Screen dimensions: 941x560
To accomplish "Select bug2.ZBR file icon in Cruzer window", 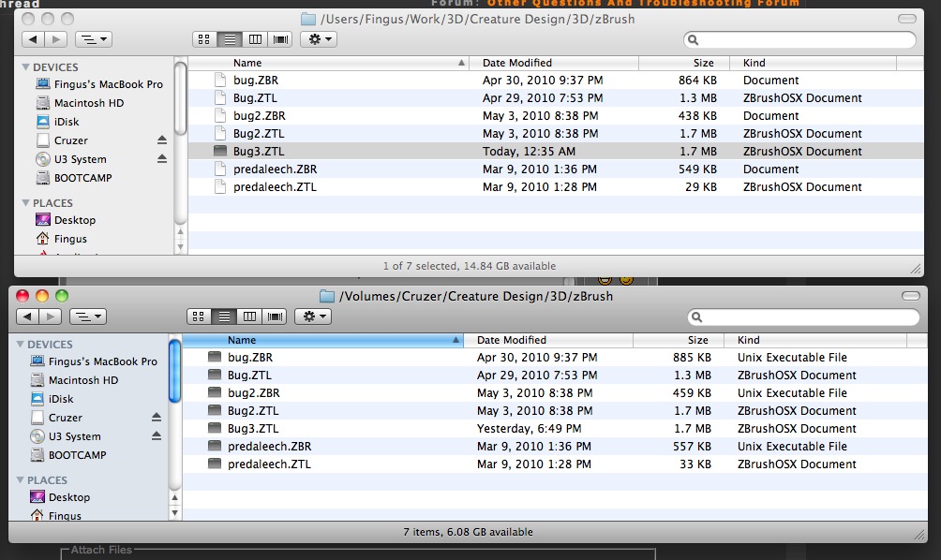I will tap(215, 392).
